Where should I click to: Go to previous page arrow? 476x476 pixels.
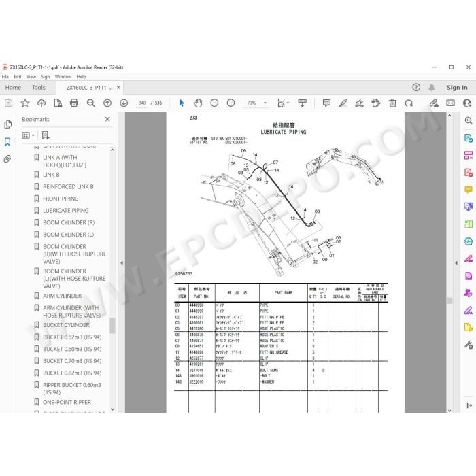[107, 103]
